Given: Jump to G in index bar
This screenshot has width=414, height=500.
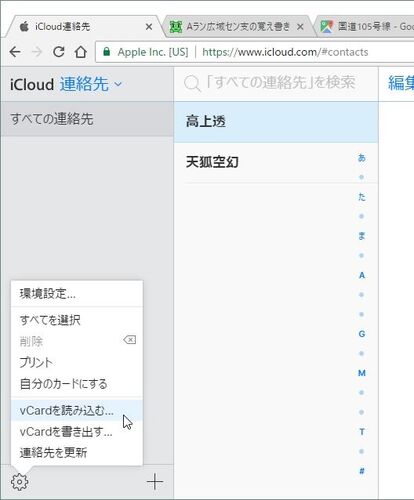Looking at the screenshot, I should click(x=362, y=334).
